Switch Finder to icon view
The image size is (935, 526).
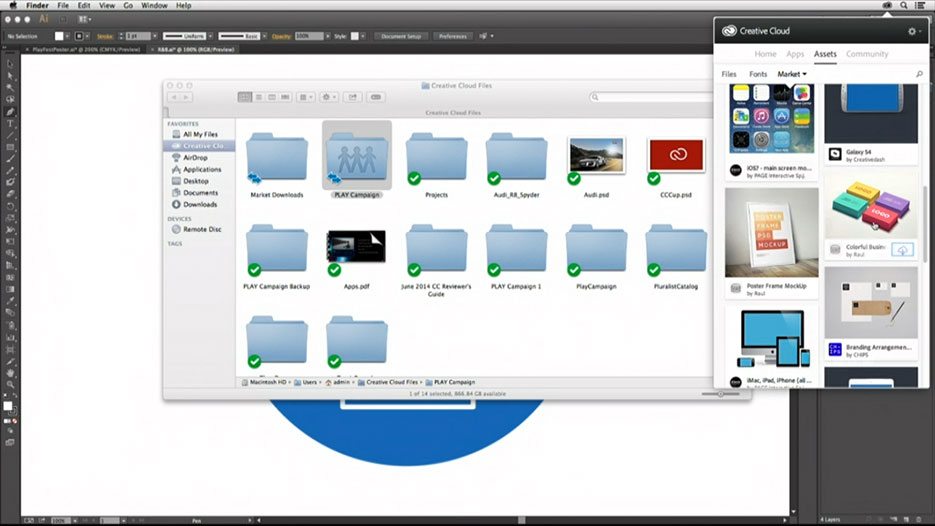244,97
